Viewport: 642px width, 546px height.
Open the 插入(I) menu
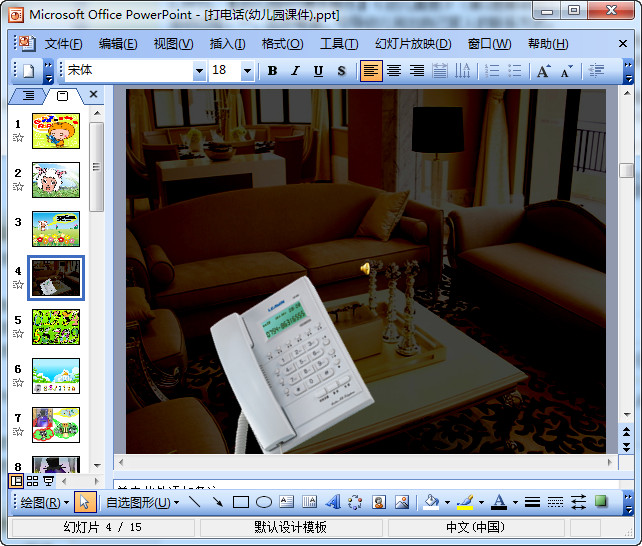[x=228, y=44]
